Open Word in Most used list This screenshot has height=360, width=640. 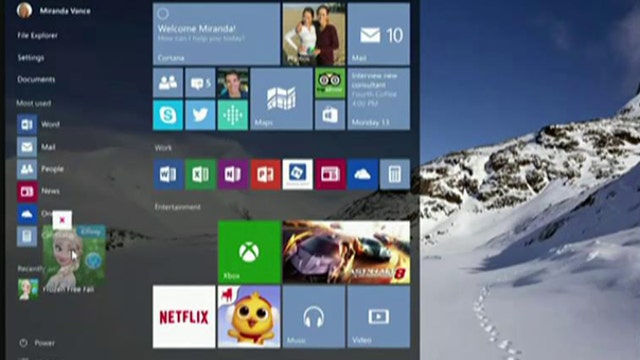click(39, 124)
